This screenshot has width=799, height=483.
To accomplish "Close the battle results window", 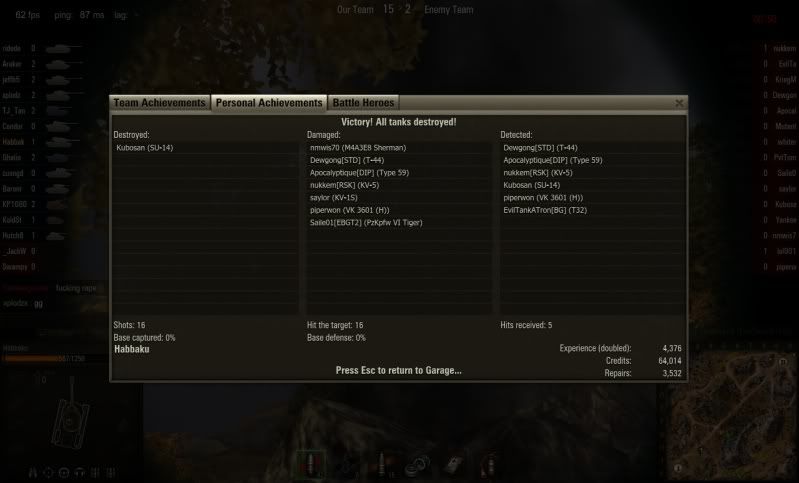I will click(x=679, y=103).
